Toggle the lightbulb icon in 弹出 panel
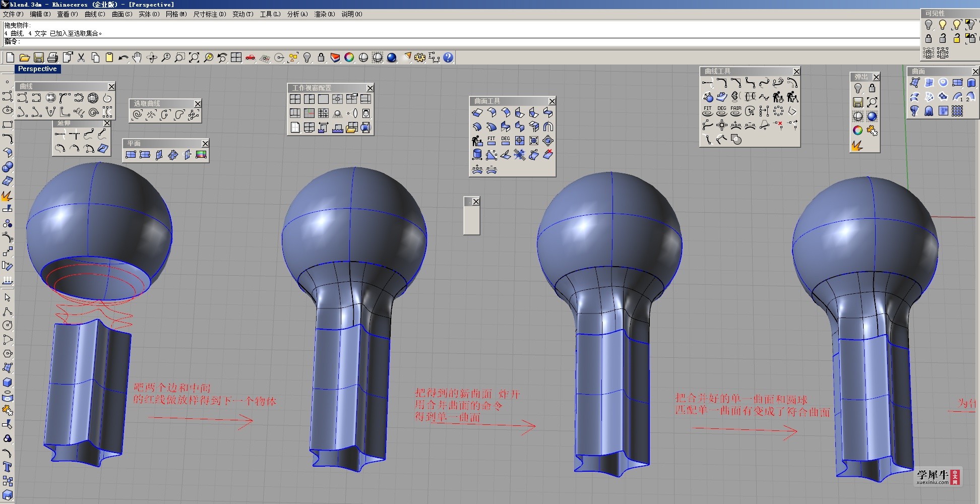This screenshot has height=504, width=980. click(858, 88)
